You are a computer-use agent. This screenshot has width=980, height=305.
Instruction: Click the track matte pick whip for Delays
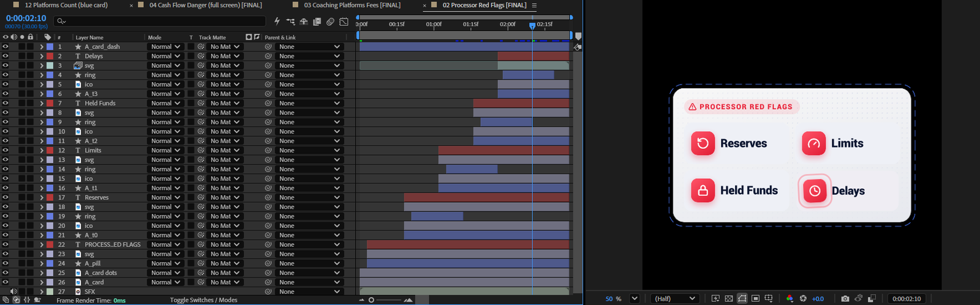pyautogui.click(x=201, y=56)
